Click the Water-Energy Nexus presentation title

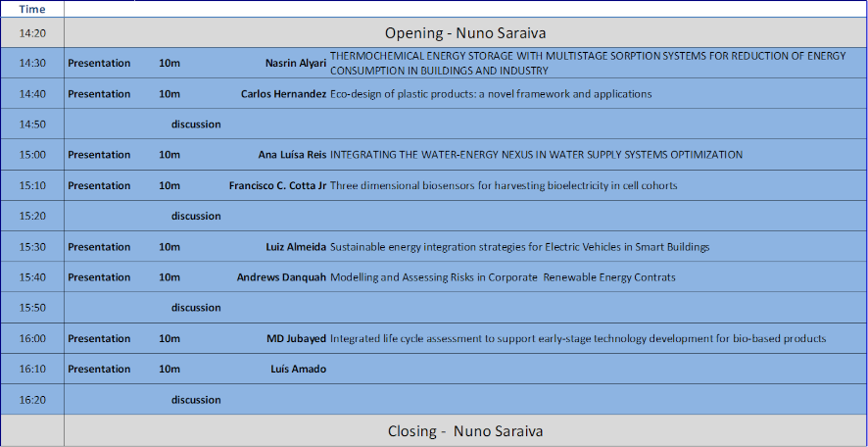(x=536, y=155)
